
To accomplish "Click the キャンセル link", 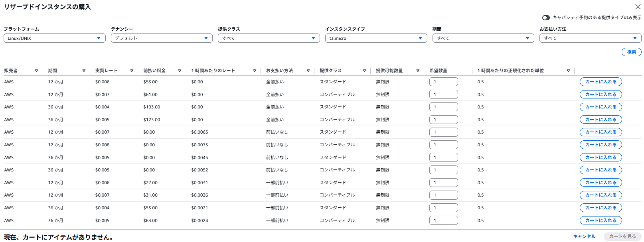I will (584, 236).
